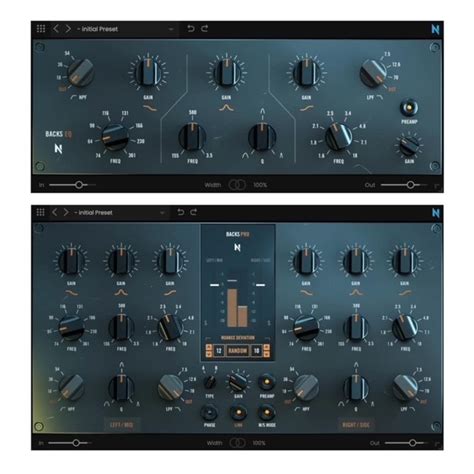Viewport: 474px width, 474px height.
Task: Toggle the PHASE button in Backs Pro
Action: click(x=209, y=413)
